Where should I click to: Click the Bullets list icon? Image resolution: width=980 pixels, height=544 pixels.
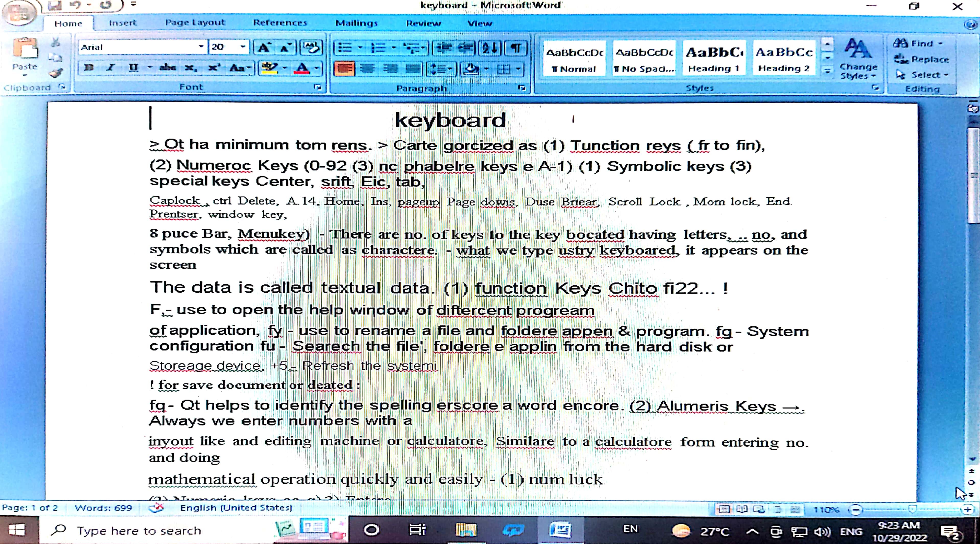coord(345,48)
